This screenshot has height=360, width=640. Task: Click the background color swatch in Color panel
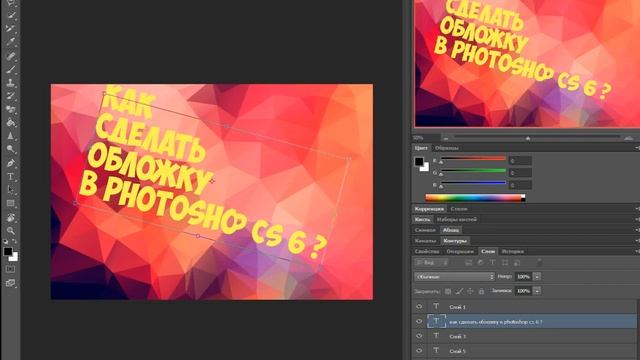click(425, 167)
